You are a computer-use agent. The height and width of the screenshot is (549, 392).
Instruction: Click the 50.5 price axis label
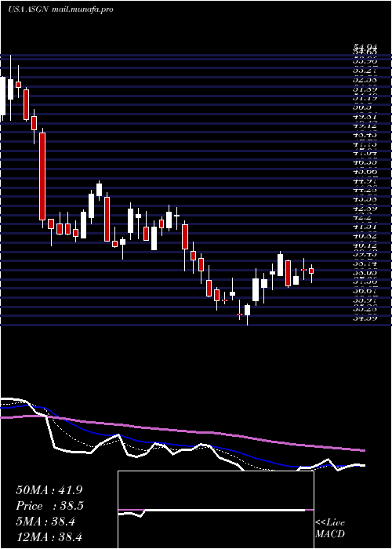(x=362, y=108)
